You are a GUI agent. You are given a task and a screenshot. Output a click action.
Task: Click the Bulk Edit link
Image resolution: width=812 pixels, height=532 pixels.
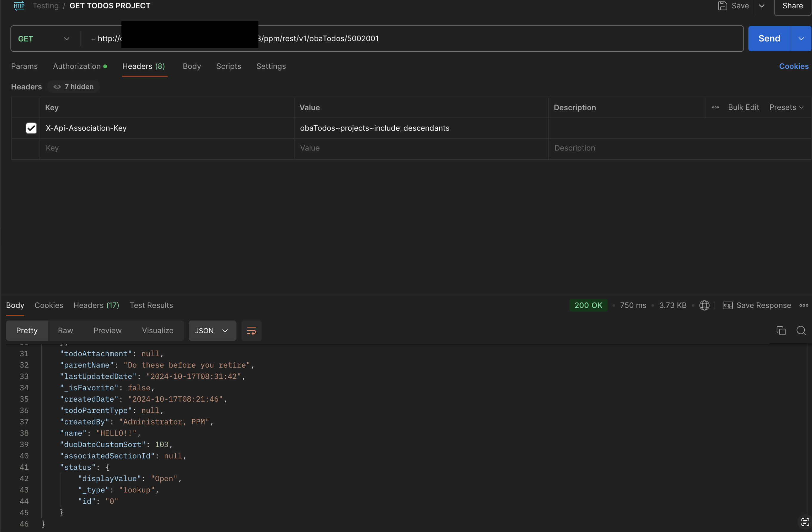click(743, 108)
